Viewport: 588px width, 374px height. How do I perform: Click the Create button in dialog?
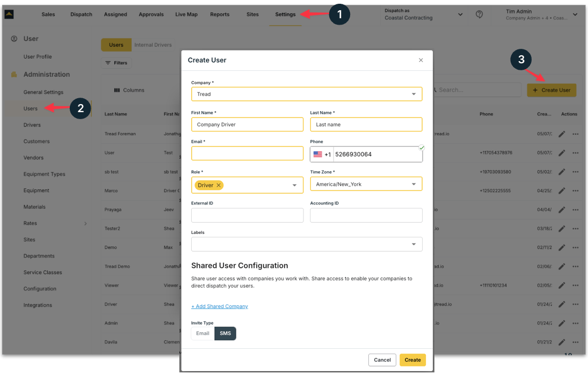(x=412, y=360)
